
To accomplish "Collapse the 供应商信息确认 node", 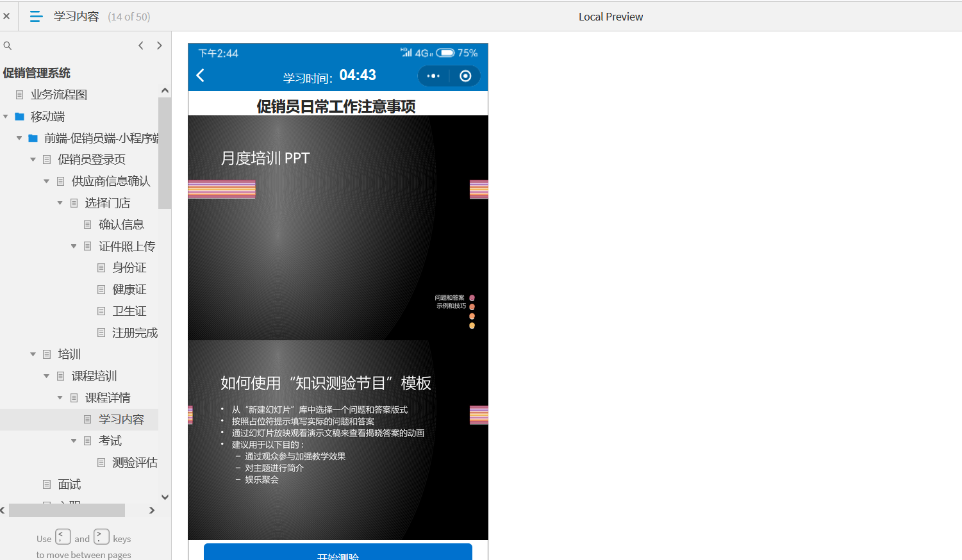I will [x=47, y=181].
